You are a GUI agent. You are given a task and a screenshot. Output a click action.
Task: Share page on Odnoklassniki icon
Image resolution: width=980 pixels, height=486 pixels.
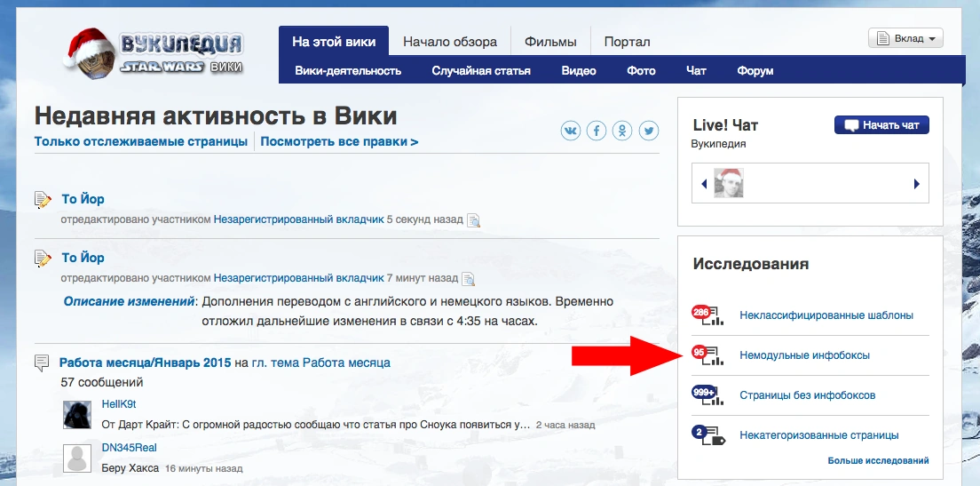click(x=622, y=131)
